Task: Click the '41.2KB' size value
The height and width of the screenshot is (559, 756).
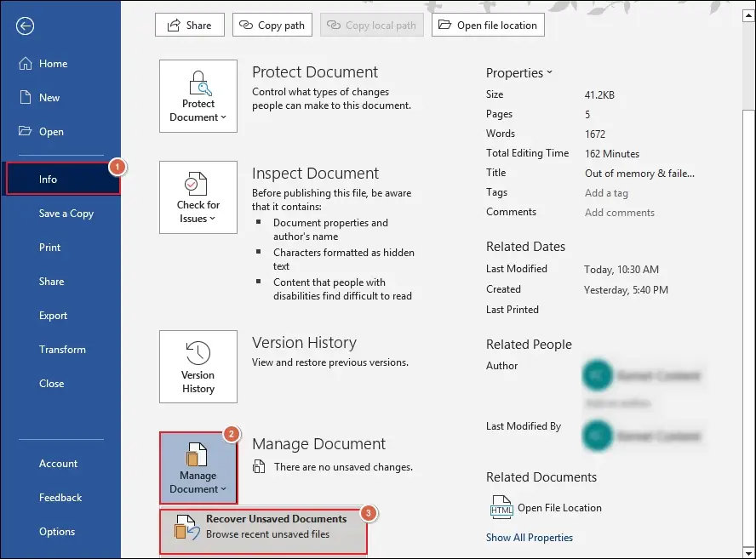Action: 599,95
